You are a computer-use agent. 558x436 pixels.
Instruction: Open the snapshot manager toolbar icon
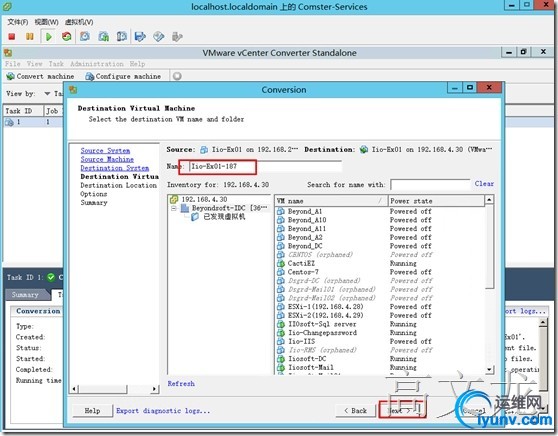click(x=122, y=37)
